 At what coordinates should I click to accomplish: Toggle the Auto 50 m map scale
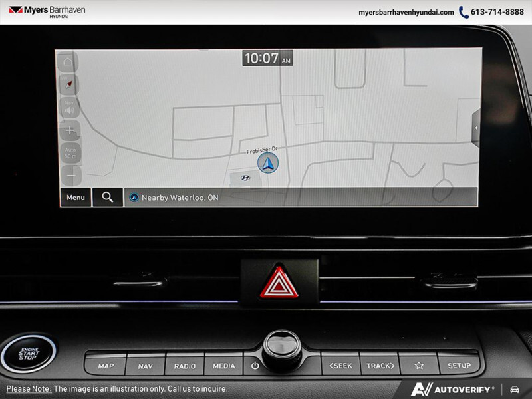pyautogui.click(x=70, y=153)
